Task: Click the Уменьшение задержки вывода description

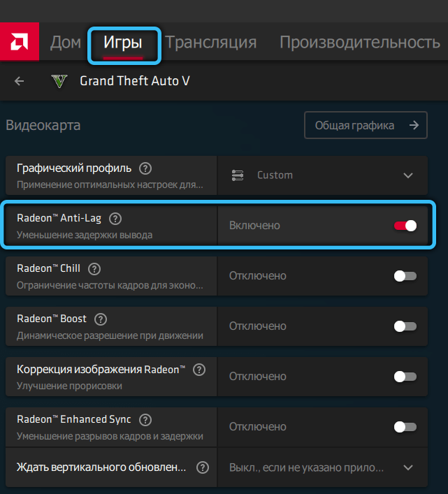Action: pos(85,235)
